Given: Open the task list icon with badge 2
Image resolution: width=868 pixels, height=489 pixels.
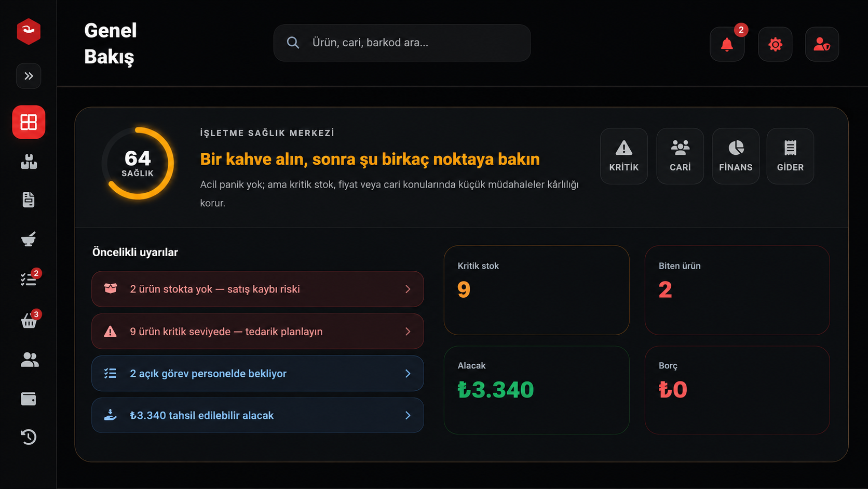Looking at the screenshot, I should (x=29, y=279).
